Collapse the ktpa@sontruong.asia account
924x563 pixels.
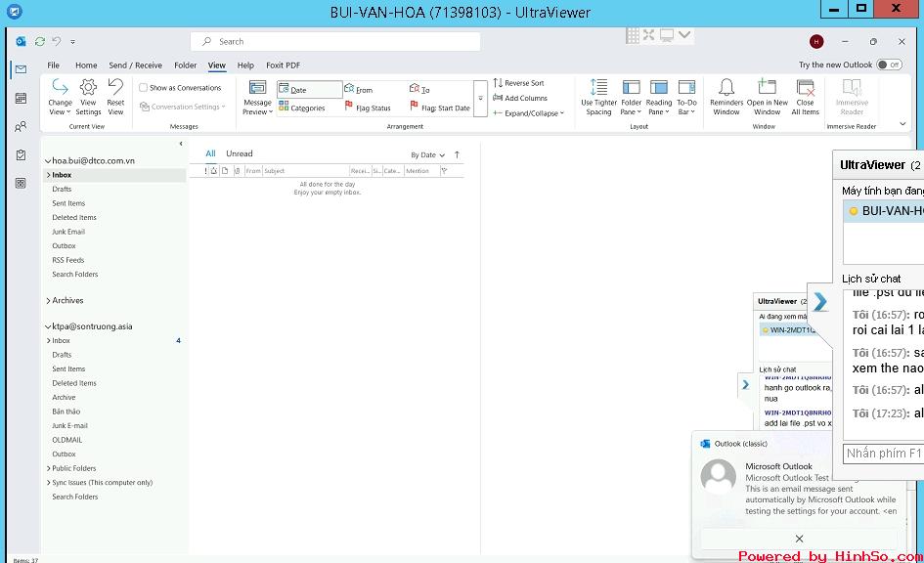(48, 326)
